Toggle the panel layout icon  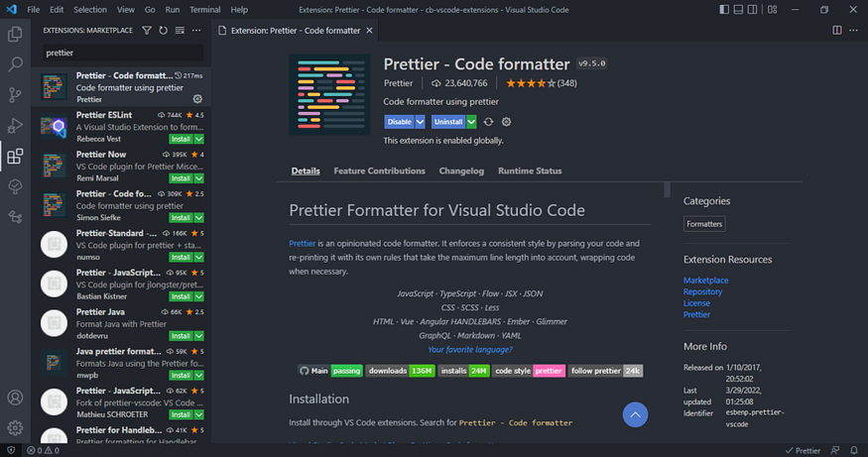coord(738,9)
